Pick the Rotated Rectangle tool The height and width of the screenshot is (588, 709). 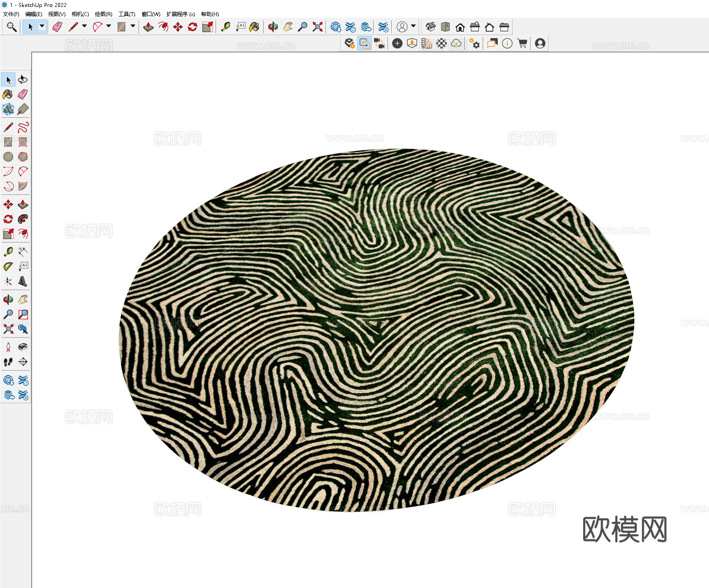point(23,142)
